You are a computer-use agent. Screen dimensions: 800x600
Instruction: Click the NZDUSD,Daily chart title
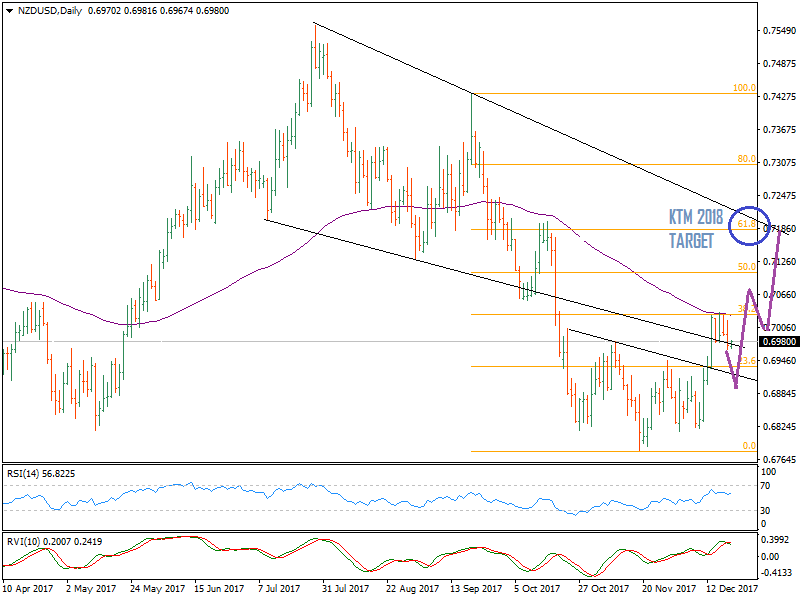tap(44, 11)
